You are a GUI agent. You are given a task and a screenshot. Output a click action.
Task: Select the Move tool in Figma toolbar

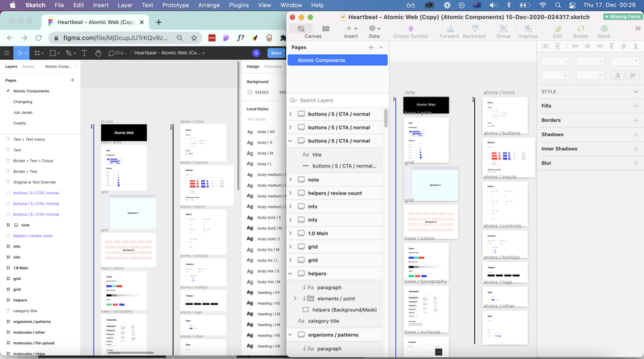click(20, 53)
